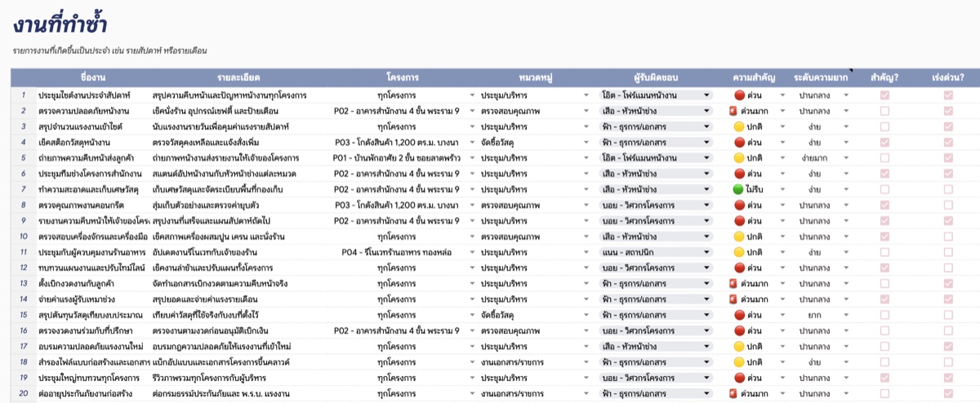Image resolution: width=980 pixels, height=403 pixels.
Task: Click task name ทำความสะอาดและเก็บเศษวัสดุ
Action: click(89, 189)
